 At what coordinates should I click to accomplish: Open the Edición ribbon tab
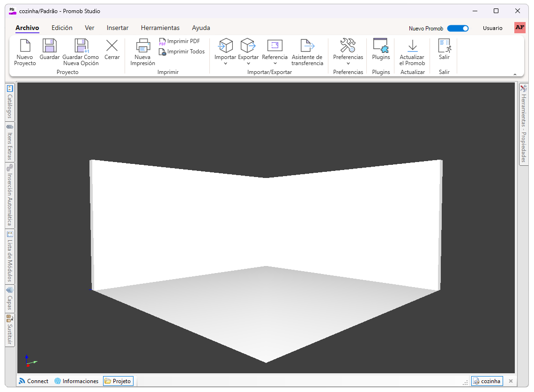pos(62,28)
